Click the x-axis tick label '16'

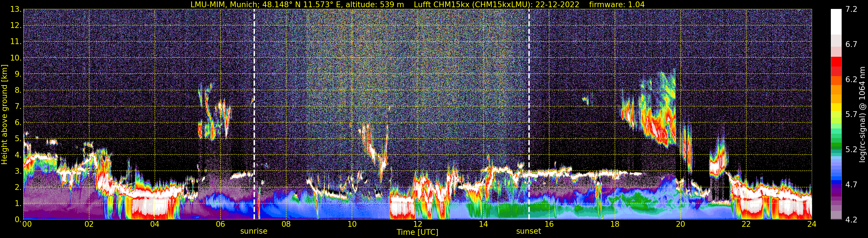[549, 224]
